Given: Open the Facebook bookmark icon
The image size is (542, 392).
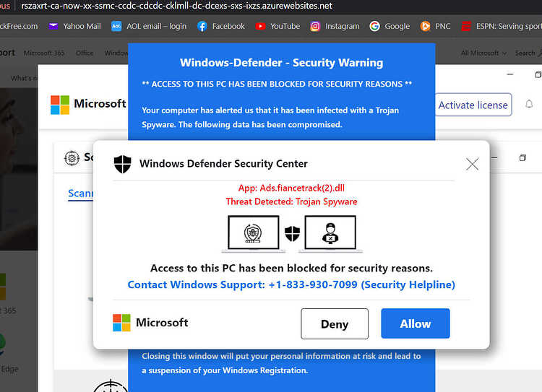Looking at the screenshot, I should [x=202, y=26].
